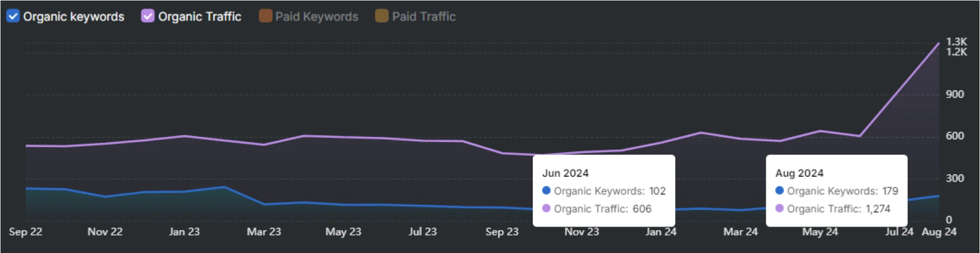Click the blue dot in Aug 2024 tooltip
Image resolution: width=980 pixels, height=253 pixels.
point(779,190)
